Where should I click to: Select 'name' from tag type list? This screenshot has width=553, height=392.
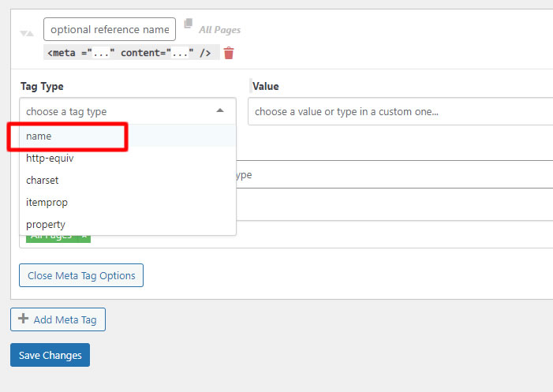click(39, 136)
